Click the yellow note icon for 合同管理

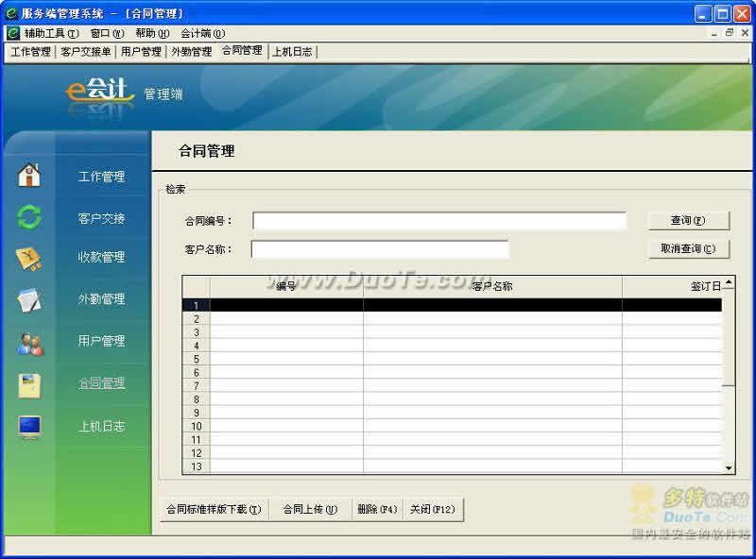tap(29, 385)
